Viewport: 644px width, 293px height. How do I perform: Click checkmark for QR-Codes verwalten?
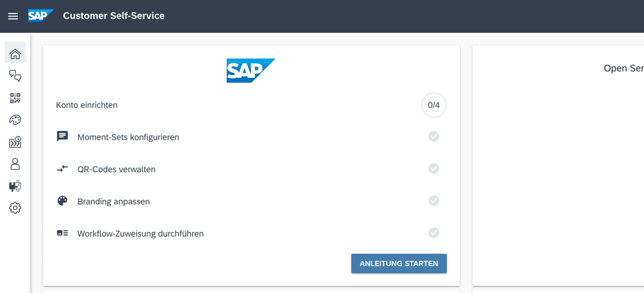click(433, 169)
